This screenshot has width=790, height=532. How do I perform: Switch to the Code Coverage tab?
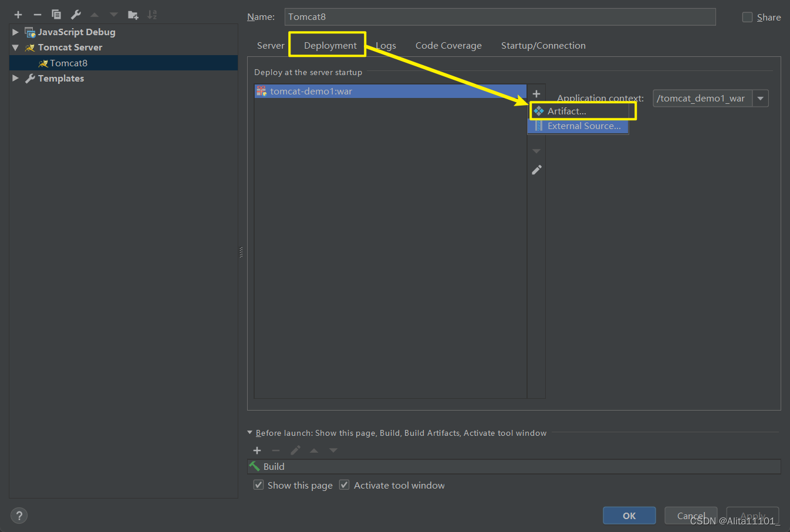[x=448, y=45]
